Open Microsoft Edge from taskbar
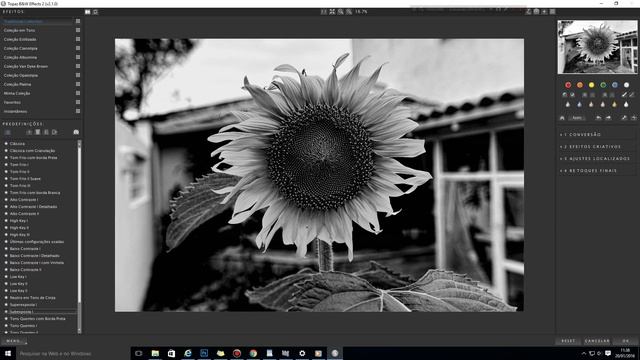The height and width of the screenshot is (360, 640). 188,353
